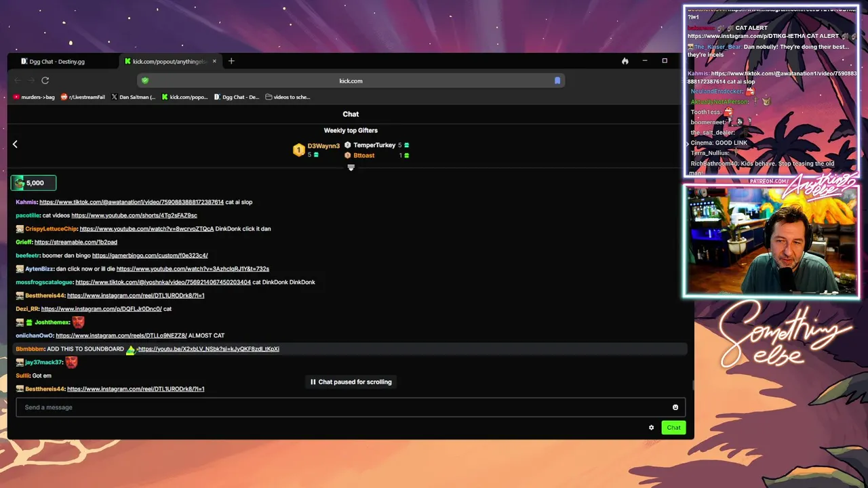Click the red emote in jay37mack37's message
Screen dimensions: 868x488
[71, 362]
